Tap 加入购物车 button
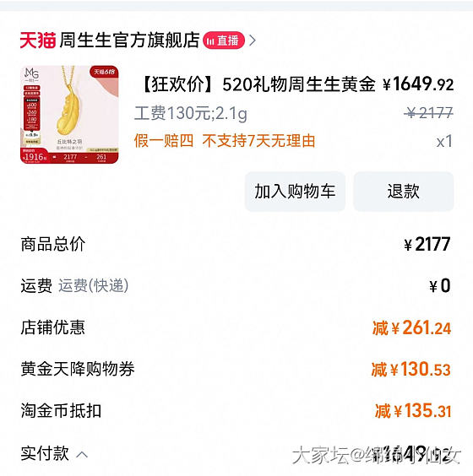Screen dimensions: 473x476 point(295,192)
